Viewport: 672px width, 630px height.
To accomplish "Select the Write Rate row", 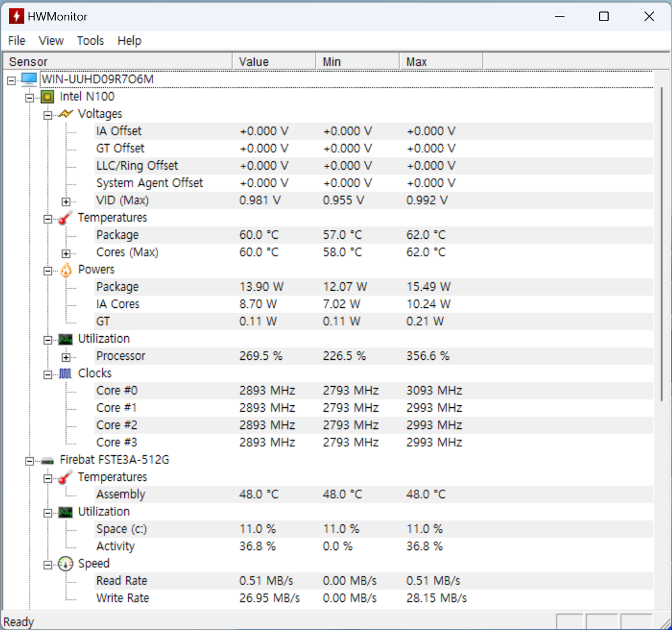I will coord(373,598).
